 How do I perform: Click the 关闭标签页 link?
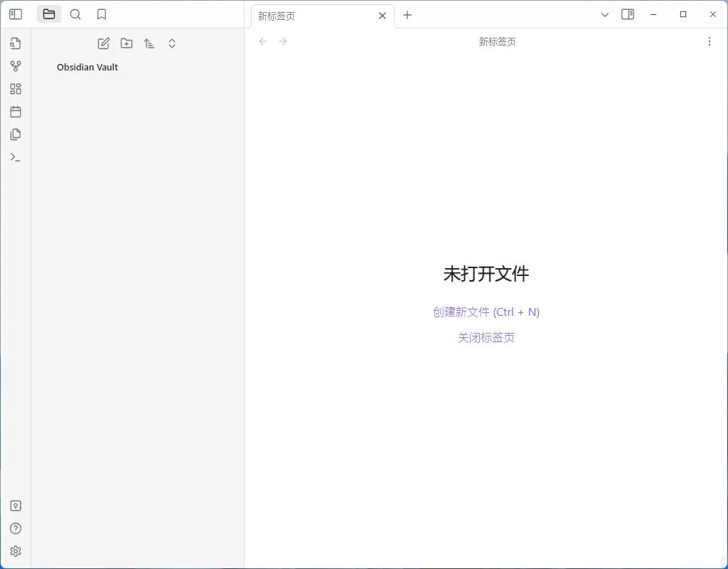486,337
